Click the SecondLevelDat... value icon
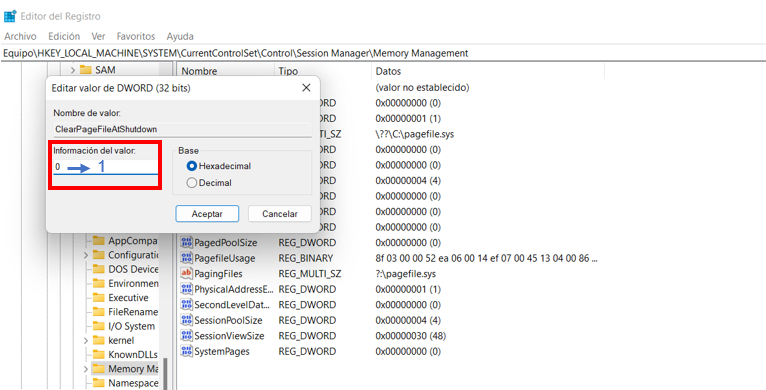 [x=186, y=304]
